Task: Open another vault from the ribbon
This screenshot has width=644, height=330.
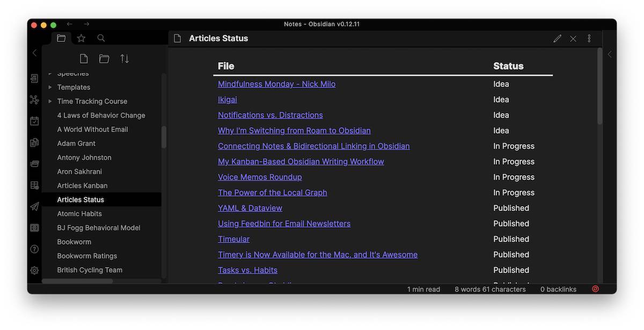Action: point(34,228)
